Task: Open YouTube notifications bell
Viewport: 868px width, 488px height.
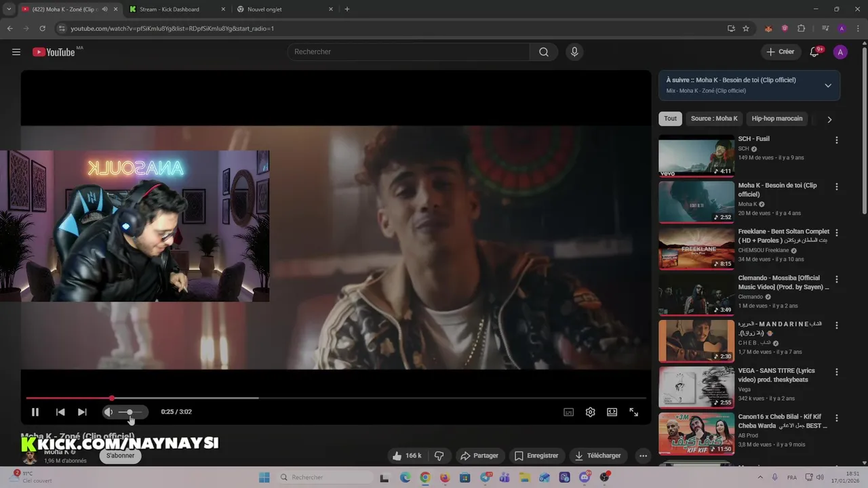Action: 815,52
